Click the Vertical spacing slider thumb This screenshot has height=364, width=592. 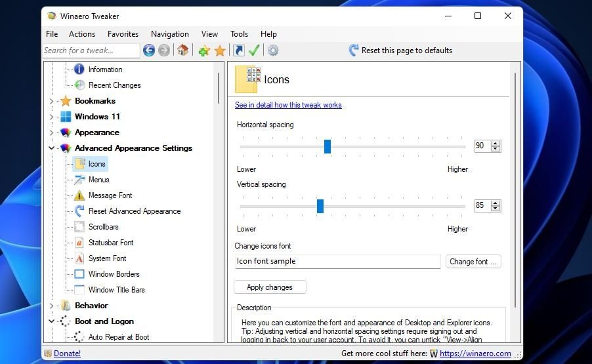[x=320, y=206]
